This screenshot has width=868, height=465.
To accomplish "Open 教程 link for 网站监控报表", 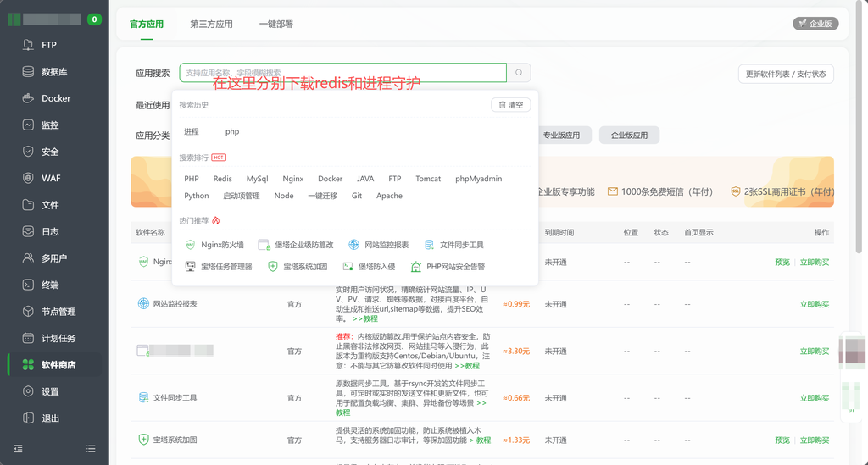I will point(365,318).
